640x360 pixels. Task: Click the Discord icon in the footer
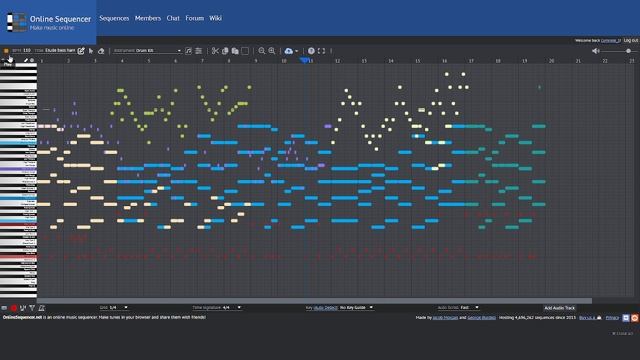(626, 318)
